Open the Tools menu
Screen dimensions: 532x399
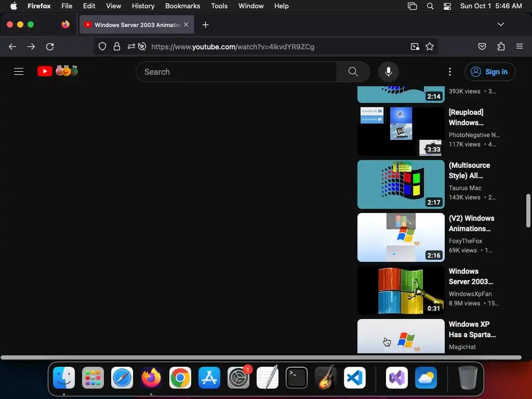click(219, 6)
